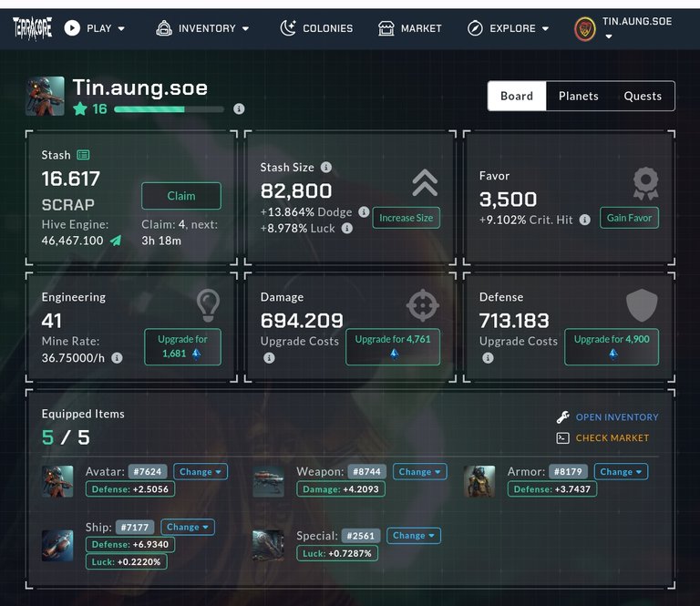
Task: Upgrade Defense for 4,900
Action: click(612, 346)
